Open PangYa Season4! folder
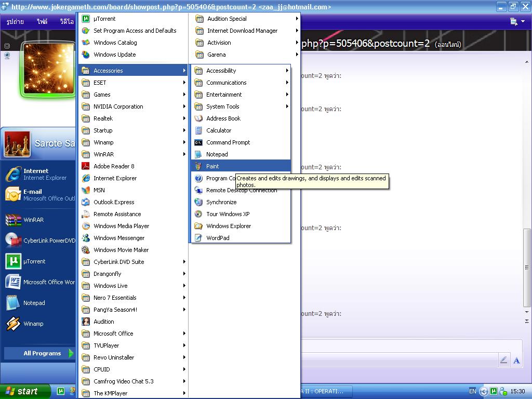 click(133, 310)
